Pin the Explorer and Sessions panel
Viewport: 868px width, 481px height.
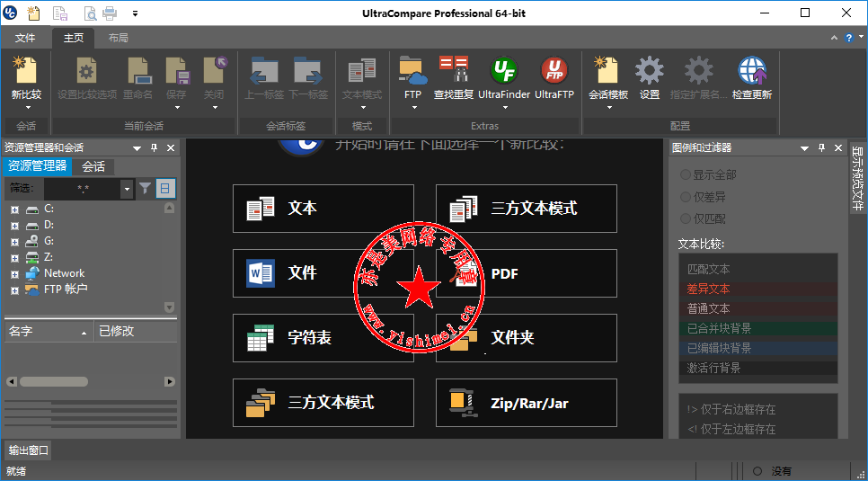tap(155, 148)
